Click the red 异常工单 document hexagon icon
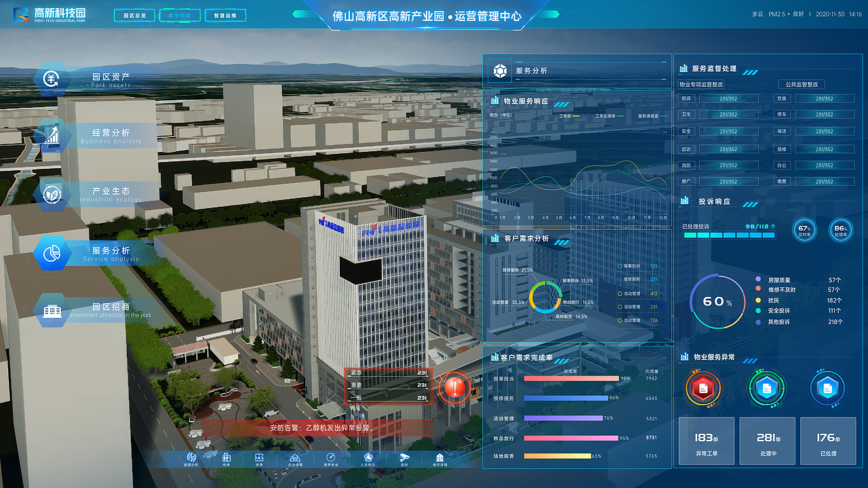Screen dimensions: 868x488 pyautogui.click(x=703, y=388)
